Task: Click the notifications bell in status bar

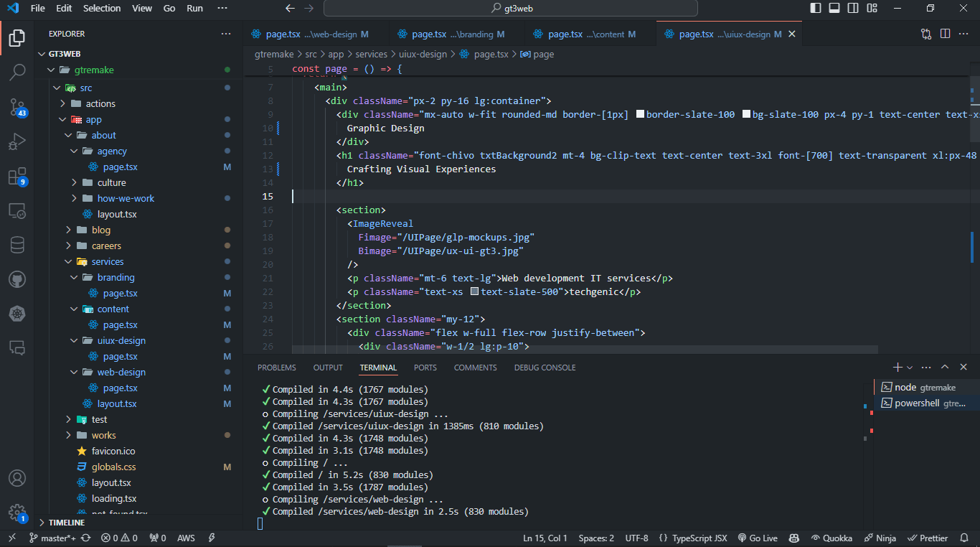Action: [x=963, y=538]
